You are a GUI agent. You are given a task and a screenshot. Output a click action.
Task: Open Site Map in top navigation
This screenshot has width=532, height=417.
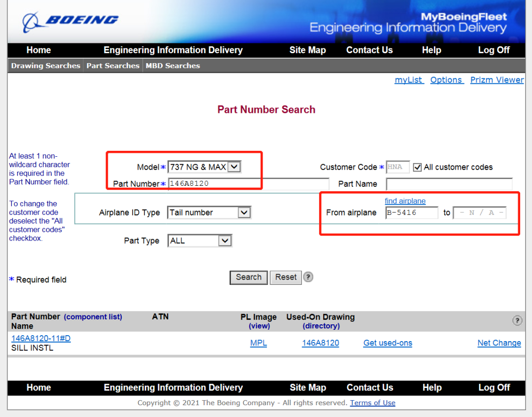(x=307, y=50)
